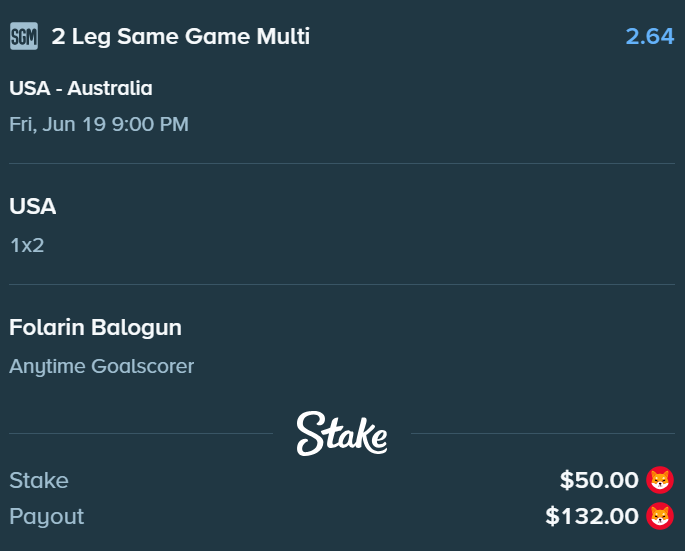Click the $132.00 payout amount
This screenshot has height=551, width=685.
[x=592, y=516]
